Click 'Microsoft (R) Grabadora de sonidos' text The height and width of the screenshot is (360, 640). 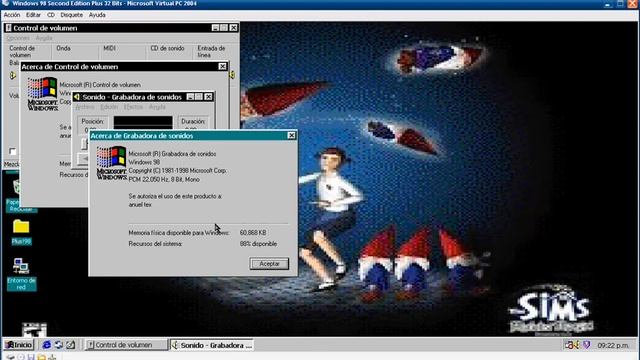[x=172, y=154]
